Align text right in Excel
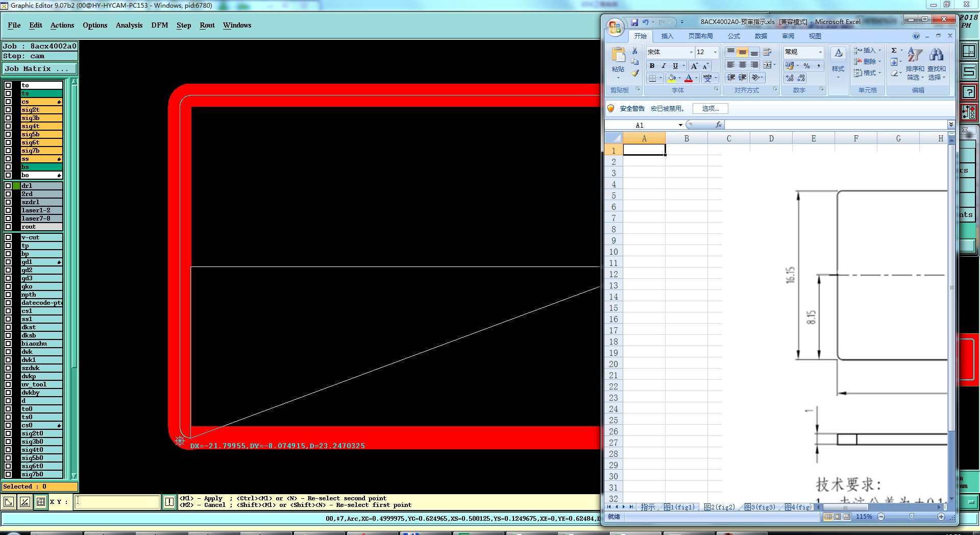Viewport: 980px width, 535px height. click(754, 65)
